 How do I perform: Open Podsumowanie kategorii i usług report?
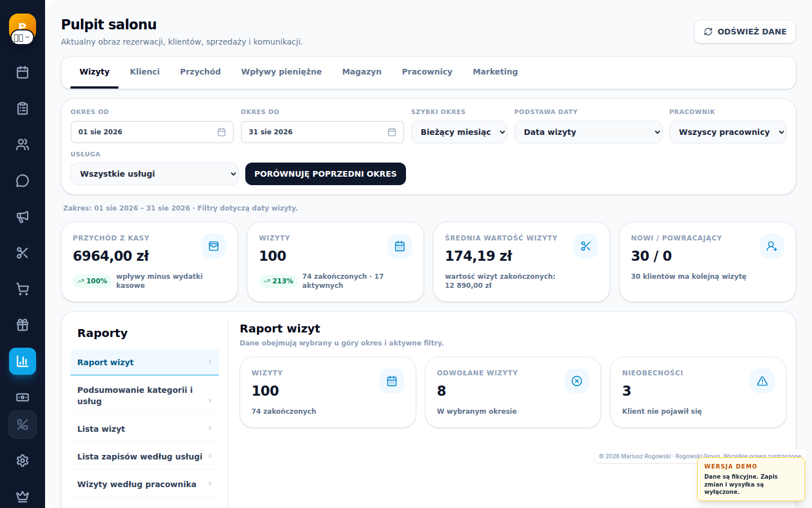[x=144, y=396]
